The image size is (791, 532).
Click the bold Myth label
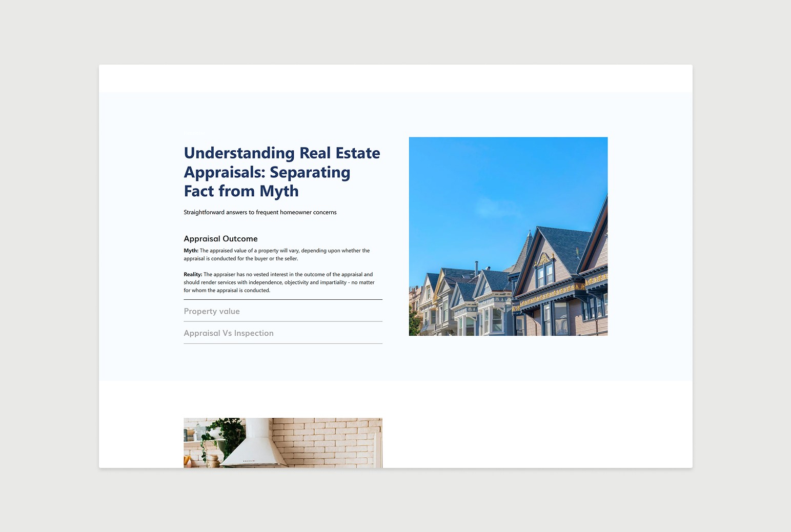(x=191, y=251)
